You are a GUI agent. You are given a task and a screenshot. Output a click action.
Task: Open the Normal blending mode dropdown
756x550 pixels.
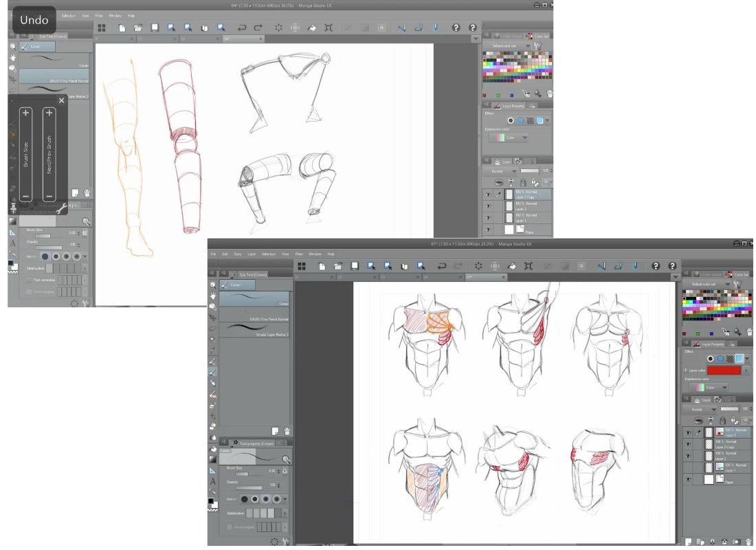click(x=715, y=409)
